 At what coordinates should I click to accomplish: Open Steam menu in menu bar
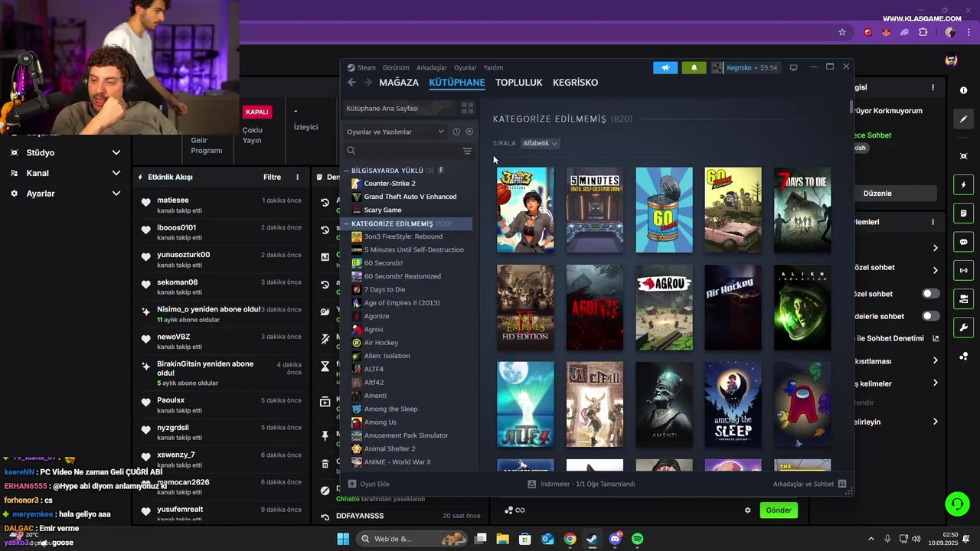click(x=361, y=67)
